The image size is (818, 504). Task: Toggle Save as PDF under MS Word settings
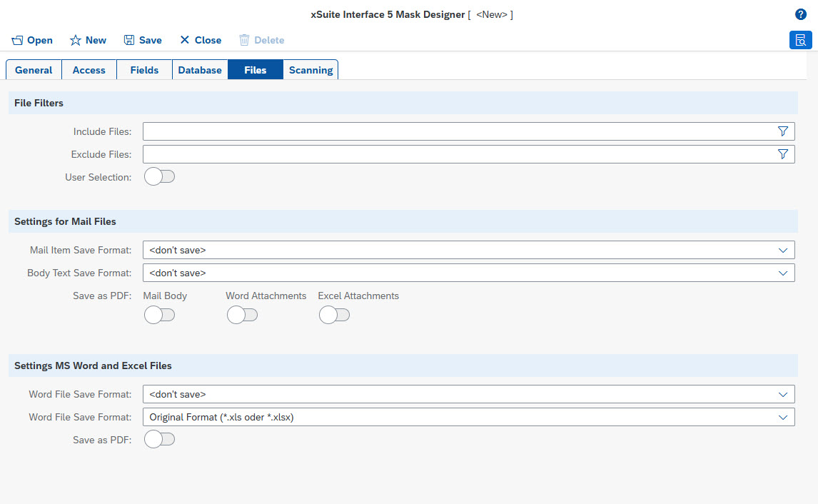159,440
